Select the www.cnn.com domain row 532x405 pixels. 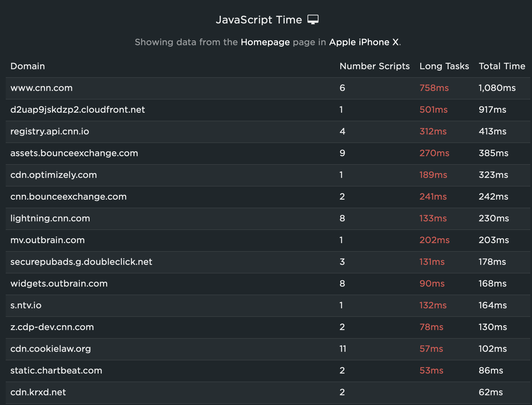coord(41,88)
